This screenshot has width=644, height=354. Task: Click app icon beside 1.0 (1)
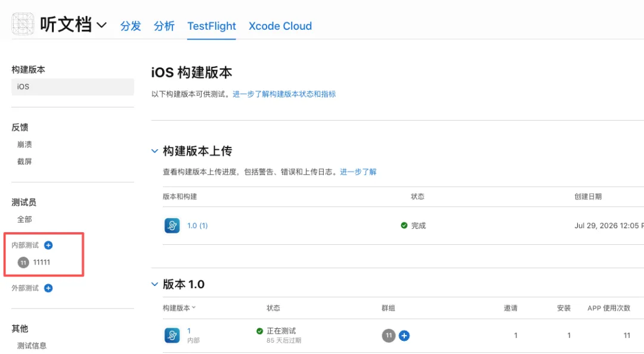[x=172, y=225]
